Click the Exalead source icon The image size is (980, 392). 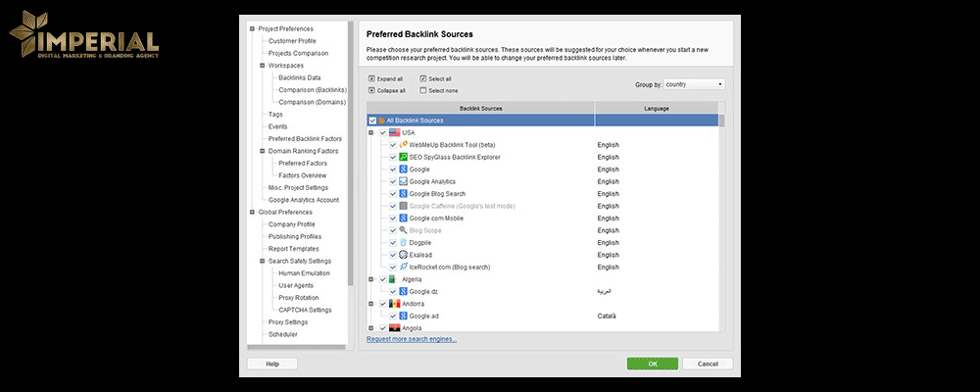point(403,255)
